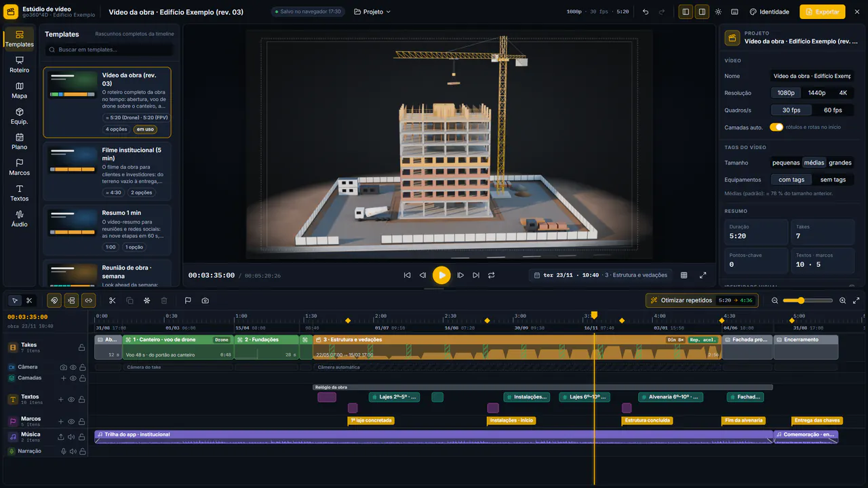
Task: Open the Projeto dropdown menu
Action: [372, 12]
